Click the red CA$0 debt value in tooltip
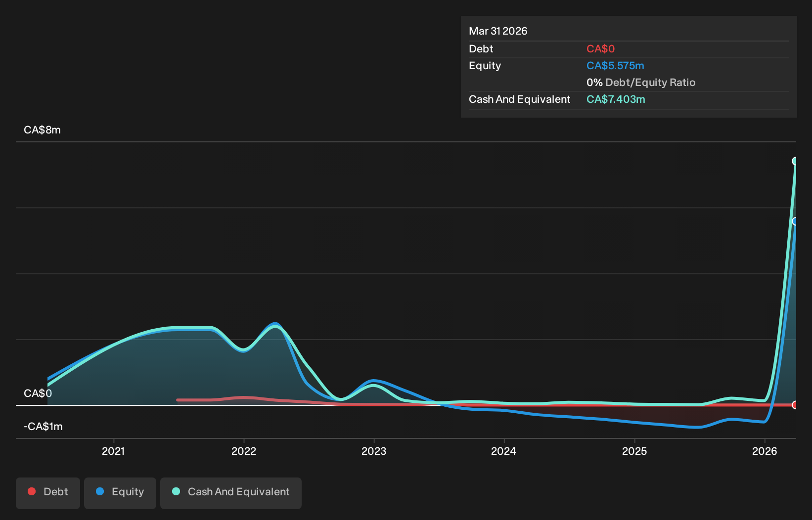Image resolution: width=812 pixels, height=520 pixels. 601,49
